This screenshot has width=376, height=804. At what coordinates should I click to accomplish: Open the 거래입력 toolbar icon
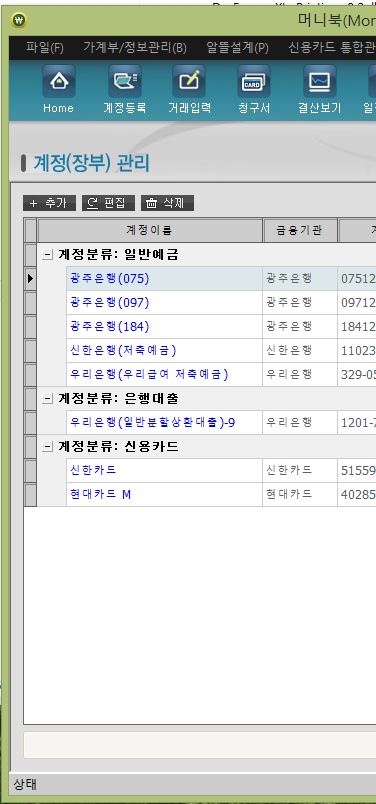pyautogui.click(x=189, y=89)
